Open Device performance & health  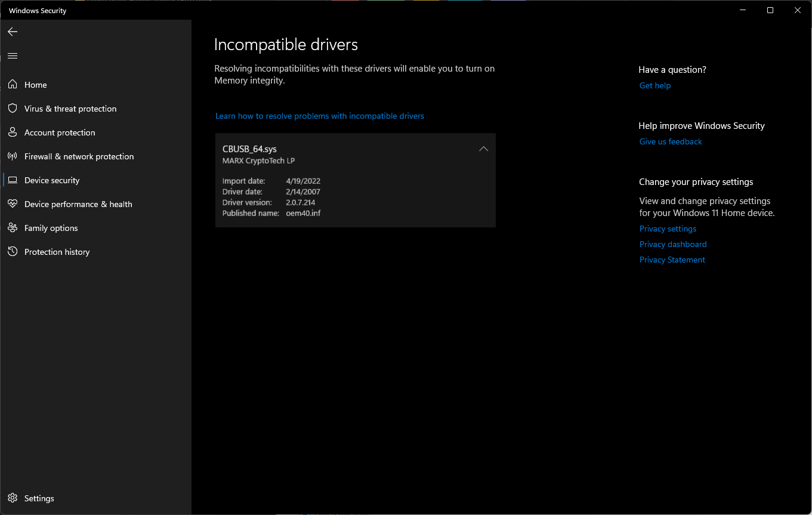tap(78, 203)
